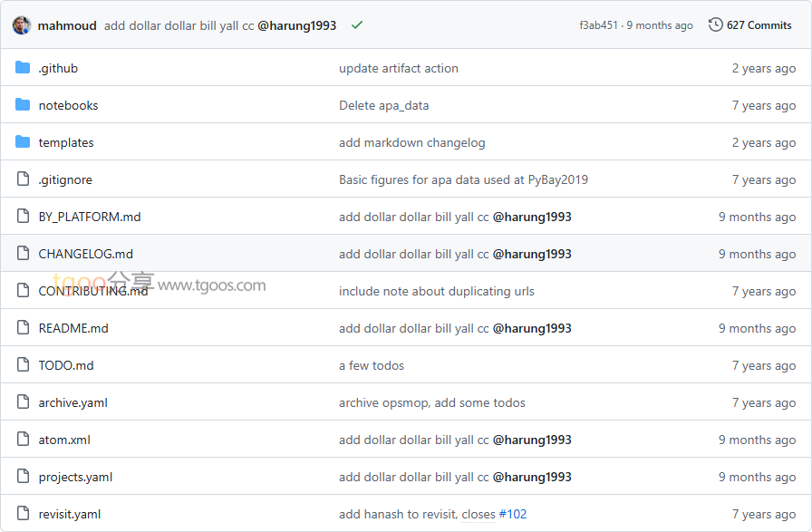Click the TODO.md file icon
The image size is (812, 532).
tap(23, 365)
